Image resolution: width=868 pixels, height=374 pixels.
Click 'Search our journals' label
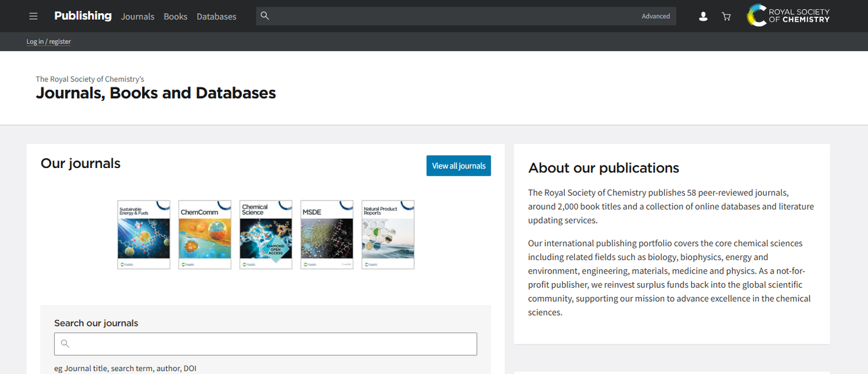pyautogui.click(x=96, y=323)
